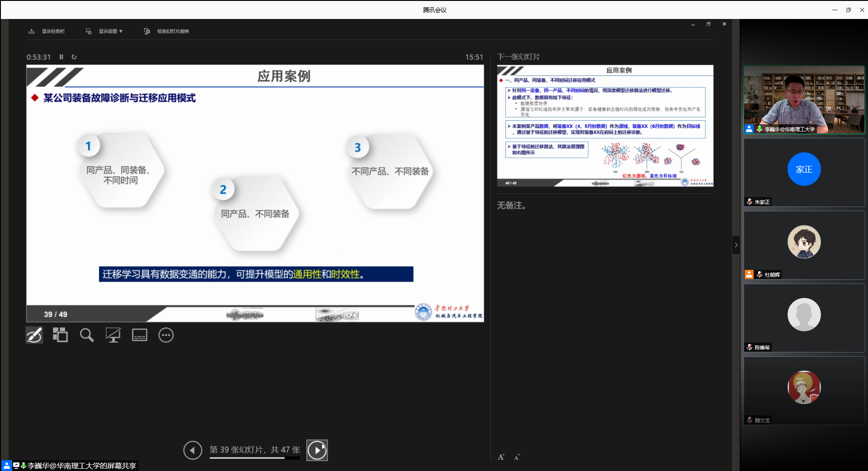Image resolution: width=868 pixels, height=471 pixels.
Task: Toggle subtitles icon below the slide
Action: (139, 335)
